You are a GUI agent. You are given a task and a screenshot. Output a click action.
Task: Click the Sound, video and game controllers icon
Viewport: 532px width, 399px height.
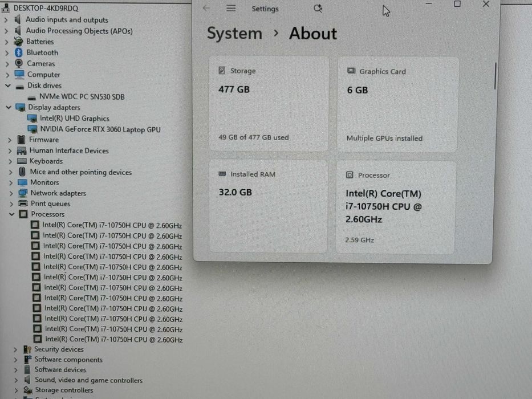tap(27, 380)
